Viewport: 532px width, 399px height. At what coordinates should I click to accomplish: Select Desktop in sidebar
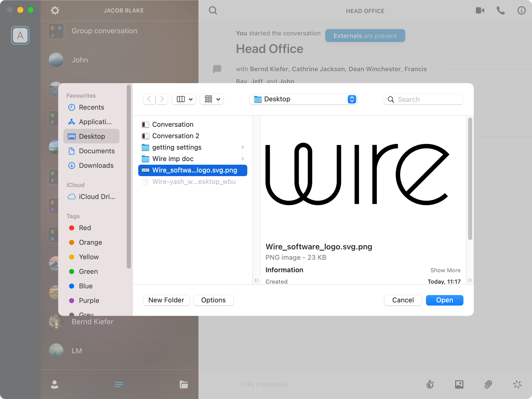click(x=91, y=136)
